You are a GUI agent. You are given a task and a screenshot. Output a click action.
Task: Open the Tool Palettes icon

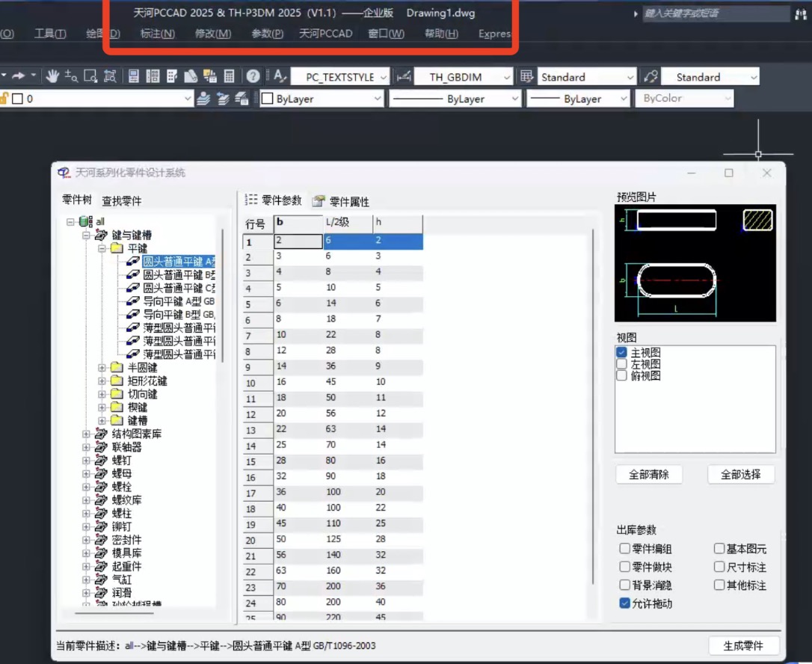pos(172,76)
